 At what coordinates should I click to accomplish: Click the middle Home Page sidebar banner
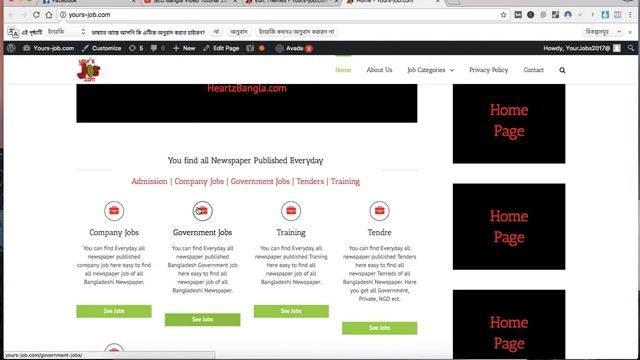(x=509, y=227)
